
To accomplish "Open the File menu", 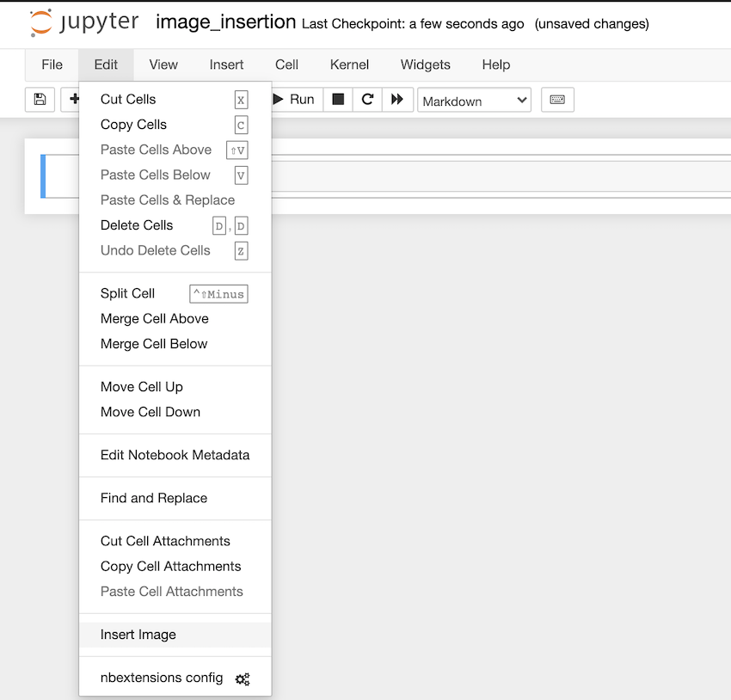I will point(52,64).
